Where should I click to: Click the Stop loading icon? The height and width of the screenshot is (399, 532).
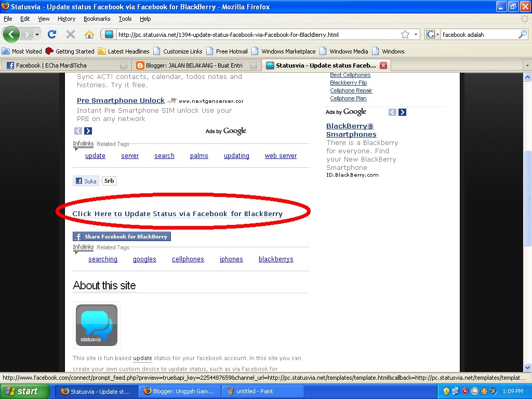70,34
